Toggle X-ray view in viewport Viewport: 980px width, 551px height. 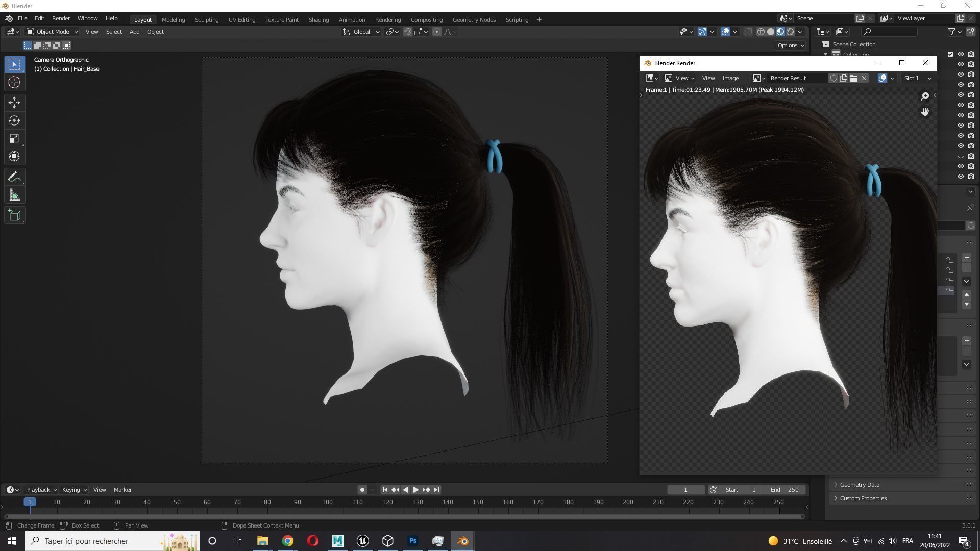tap(748, 32)
